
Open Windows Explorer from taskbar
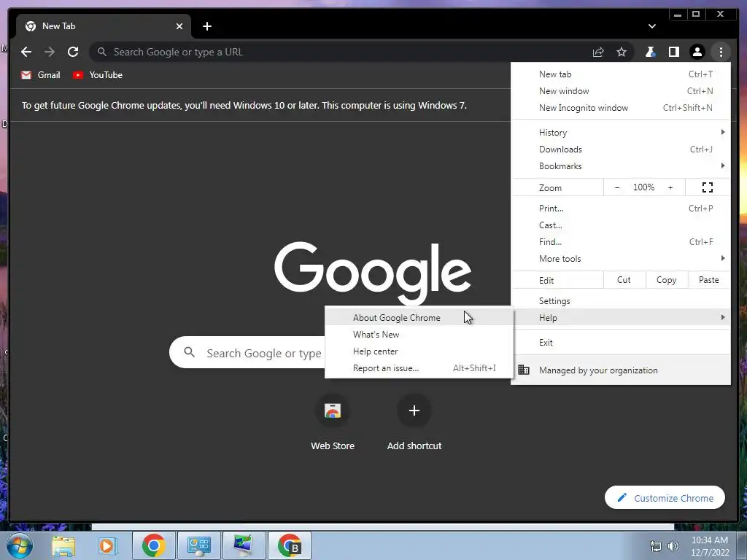pyautogui.click(x=63, y=545)
